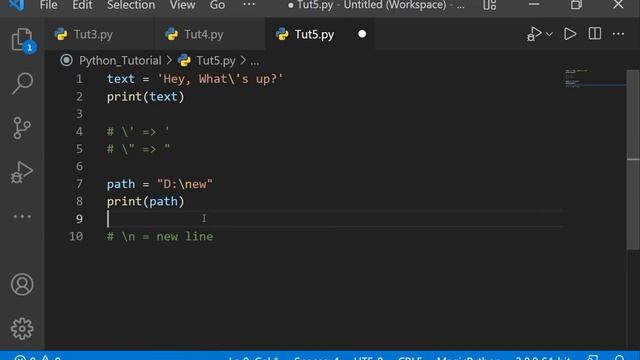
Task: Click the 'text' variable on line 1
Action: (121, 79)
